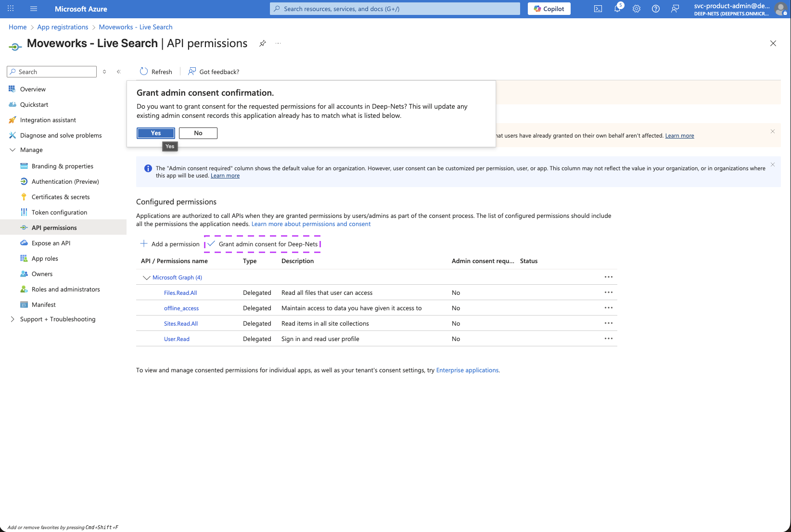This screenshot has width=791, height=532.
Task: Collapse the sidebar with the double chevron
Action: (x=118, y=72)
